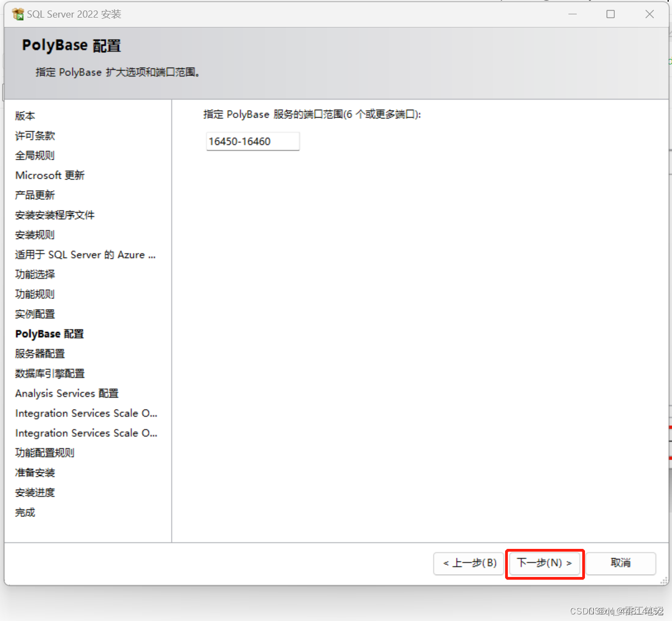The width and height of the screenshot is (672, 621).
Task: Click the SQL Server installer title bar icon
Action: click(18, 14)
